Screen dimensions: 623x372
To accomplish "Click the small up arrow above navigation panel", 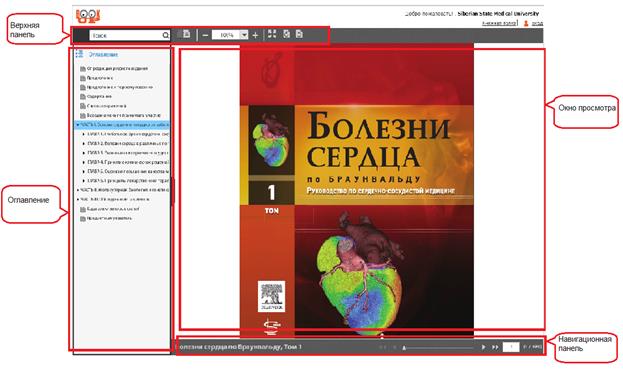I will [x=382, y=336].
